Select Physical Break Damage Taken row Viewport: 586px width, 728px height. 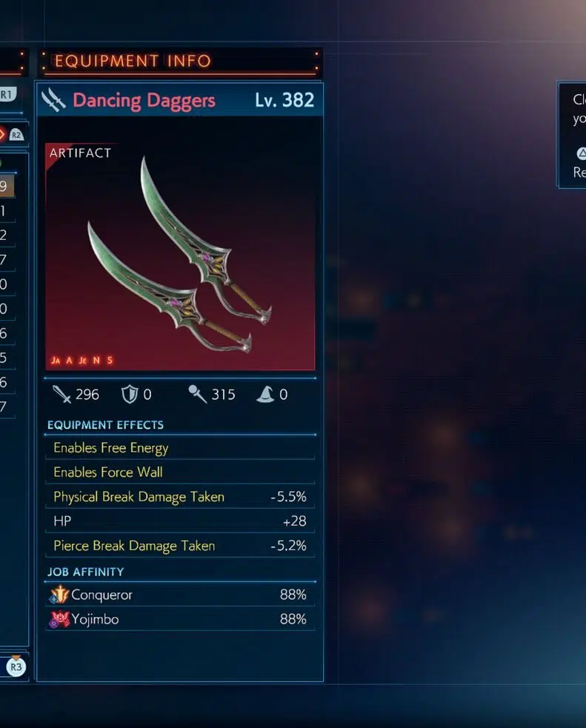pos(180,497)
